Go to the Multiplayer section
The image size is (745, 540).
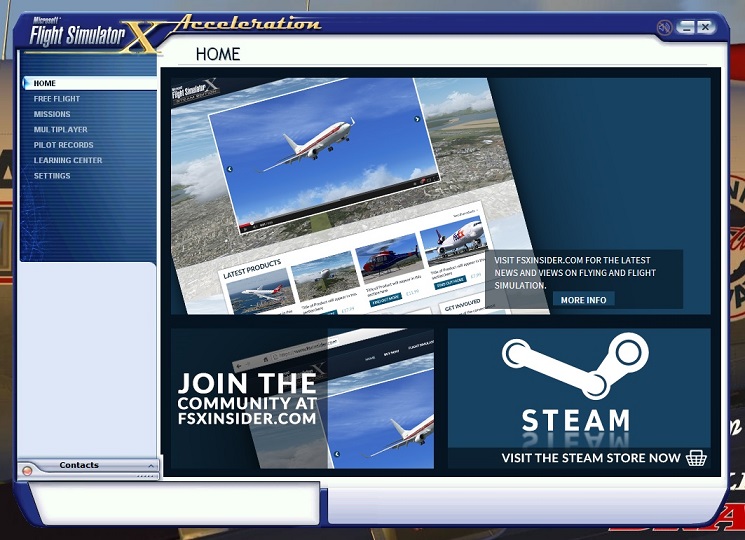60,130
